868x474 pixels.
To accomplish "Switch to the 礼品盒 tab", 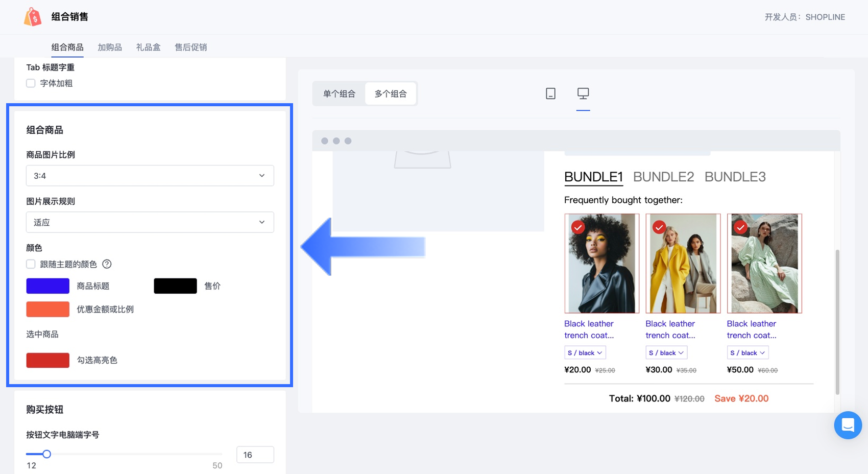I will click(x=148, y=47).
